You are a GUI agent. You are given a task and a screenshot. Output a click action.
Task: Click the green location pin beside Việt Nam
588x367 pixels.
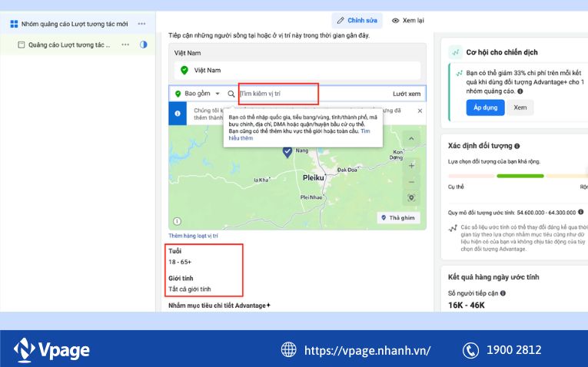click(184, 70)
